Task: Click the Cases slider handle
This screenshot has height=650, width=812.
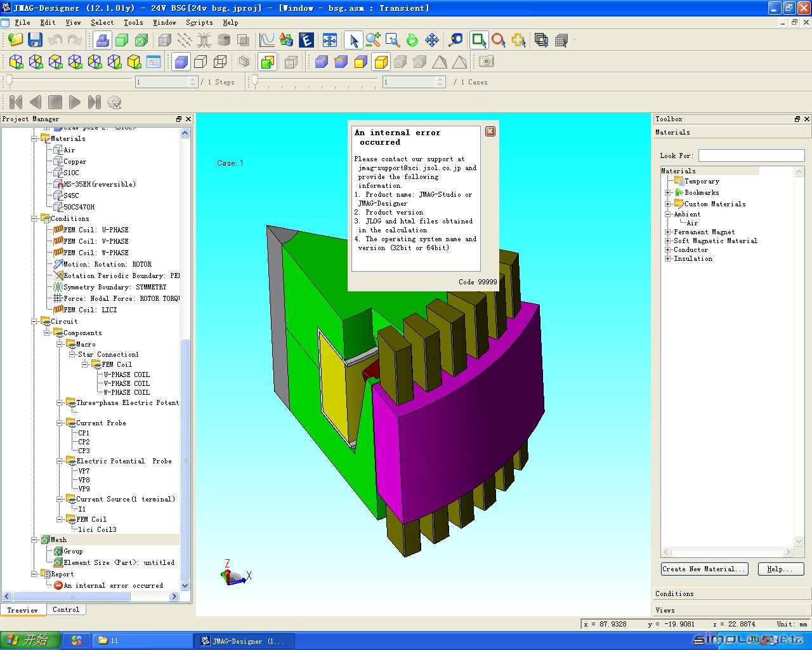Action: 255,81
